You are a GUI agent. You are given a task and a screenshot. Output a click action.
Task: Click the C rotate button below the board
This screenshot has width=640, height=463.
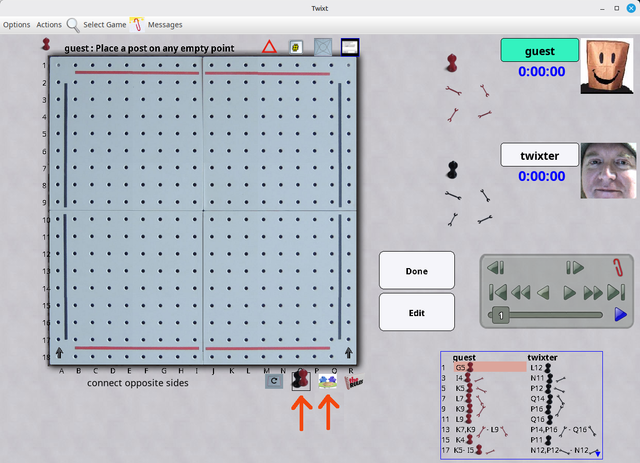point(274,381)
